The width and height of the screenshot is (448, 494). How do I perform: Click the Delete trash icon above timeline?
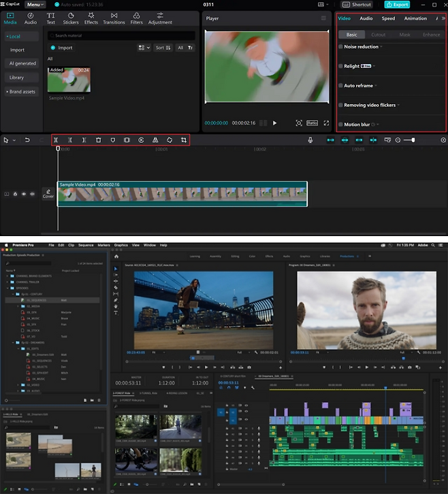click(98, 140)
